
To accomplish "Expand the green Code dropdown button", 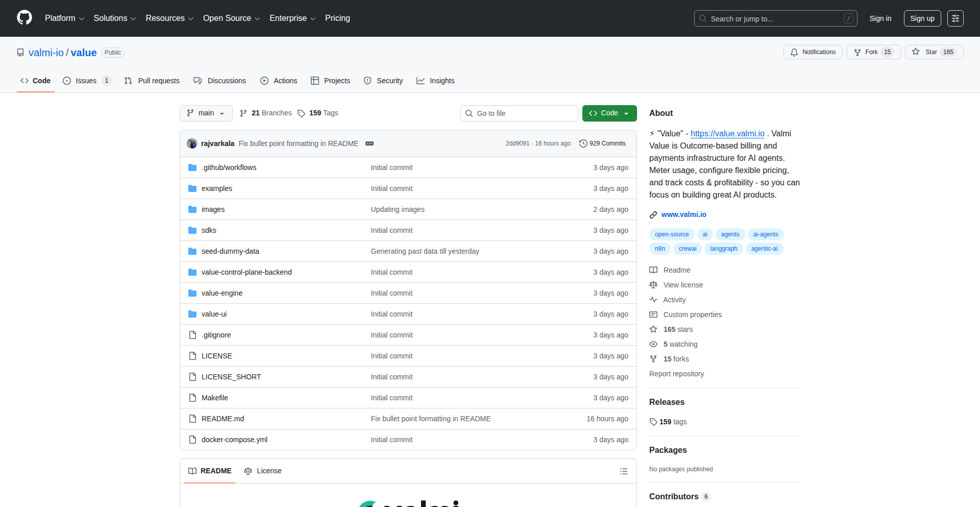I will (x=609, y=113).
